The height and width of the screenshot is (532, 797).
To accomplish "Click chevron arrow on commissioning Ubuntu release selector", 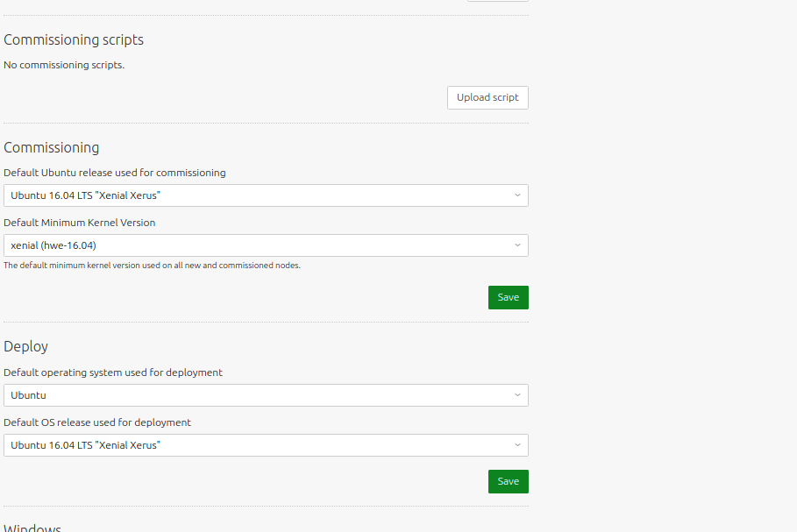I will (517, 195).
